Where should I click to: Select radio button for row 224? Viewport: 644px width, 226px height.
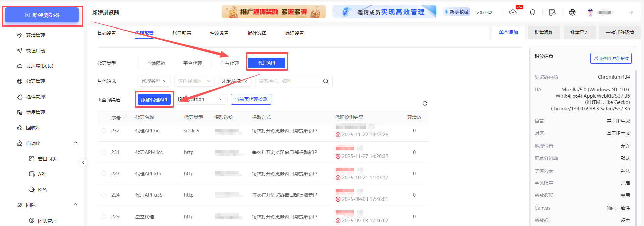[104, 195]
